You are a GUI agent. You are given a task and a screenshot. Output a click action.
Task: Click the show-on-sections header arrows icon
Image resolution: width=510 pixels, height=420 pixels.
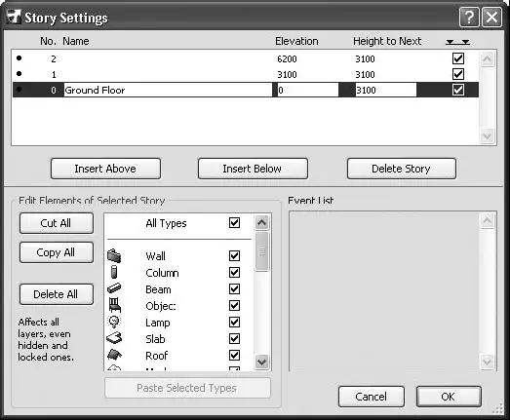pyautogui.click(x=457, y=42)
